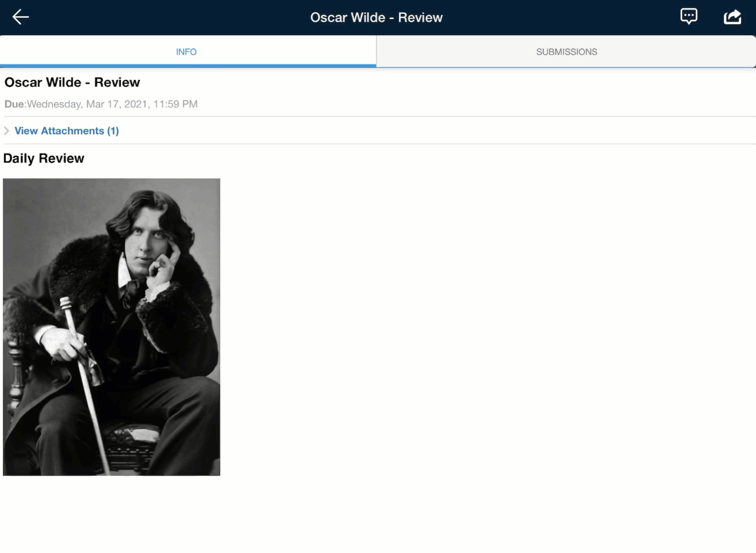Expand the View Attachments chevron arrow

tap(7, 131)
